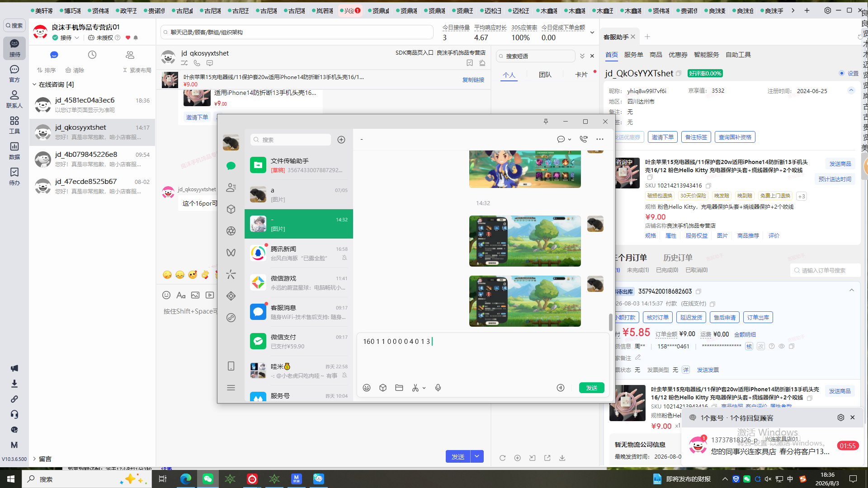Collapse the customer info panel chevron
868x488 pixels.
[x=851, y=90]
